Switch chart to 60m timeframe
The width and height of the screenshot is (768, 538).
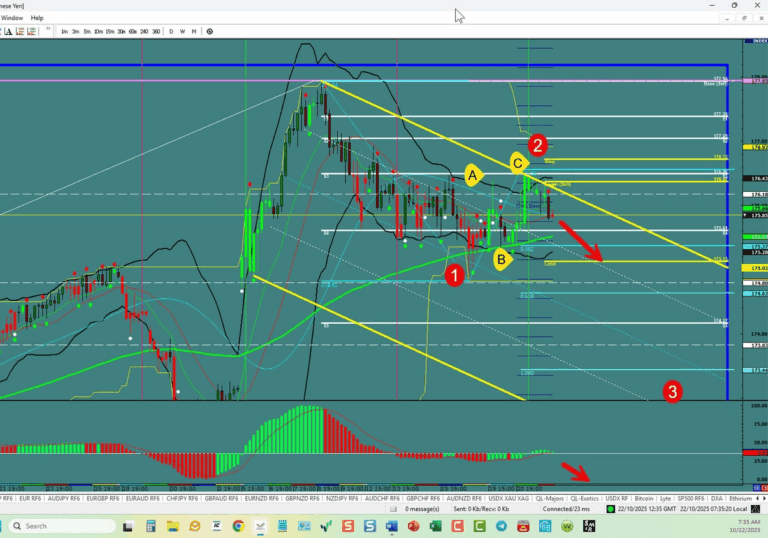tap(133, 31)
